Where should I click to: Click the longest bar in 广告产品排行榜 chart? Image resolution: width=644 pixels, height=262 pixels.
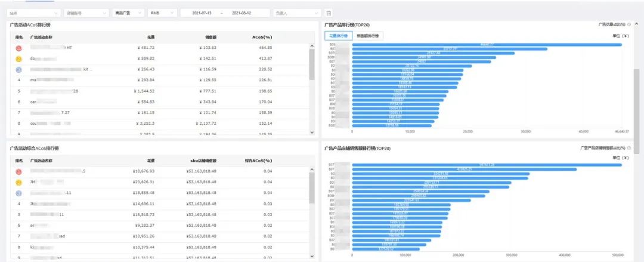pos(487,44)
